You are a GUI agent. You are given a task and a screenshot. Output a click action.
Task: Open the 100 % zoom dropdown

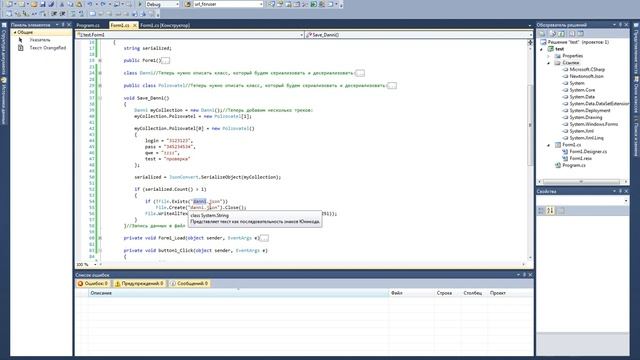click(95, 264)
